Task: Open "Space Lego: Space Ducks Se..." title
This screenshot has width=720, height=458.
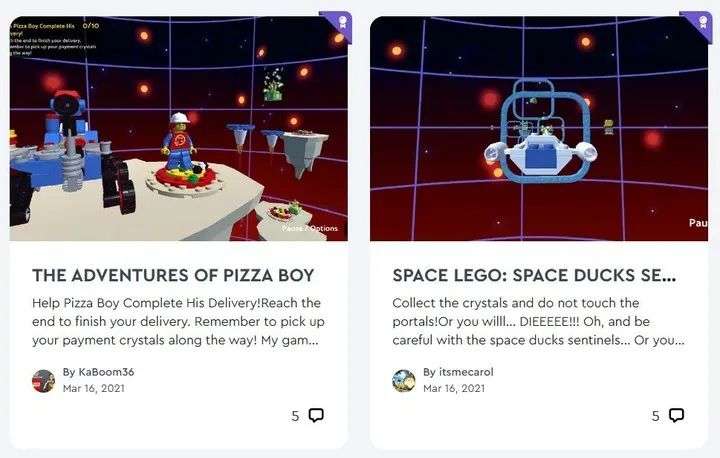Action: 534,275
